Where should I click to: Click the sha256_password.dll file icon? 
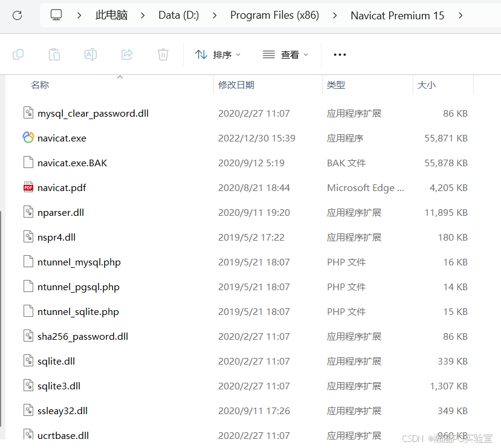[28, 336]
